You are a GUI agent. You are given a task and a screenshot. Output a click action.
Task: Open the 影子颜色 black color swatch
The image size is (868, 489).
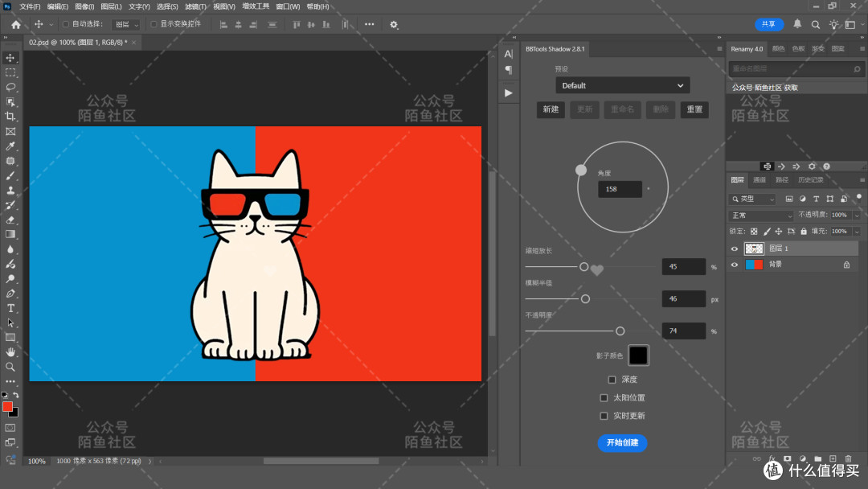[x=638, y=355]
